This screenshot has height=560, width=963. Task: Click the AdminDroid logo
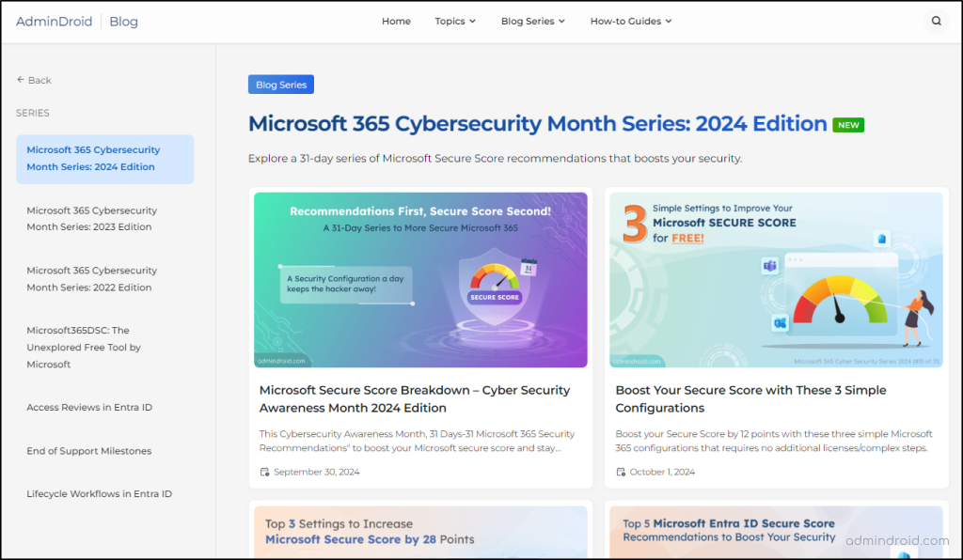pos(54,21)
